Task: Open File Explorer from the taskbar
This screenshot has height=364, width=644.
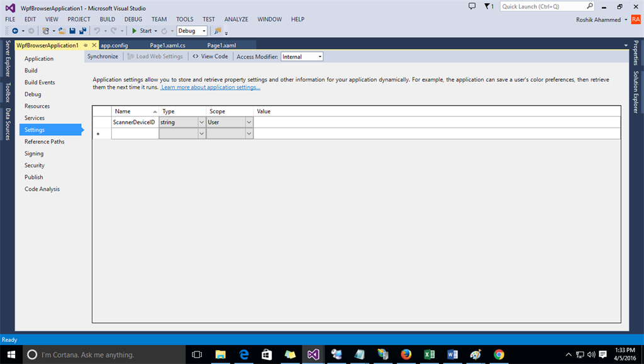Action: (x=221, y=355)
